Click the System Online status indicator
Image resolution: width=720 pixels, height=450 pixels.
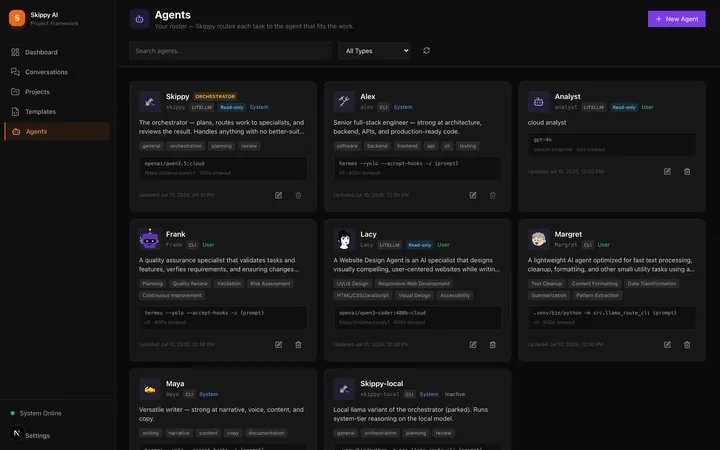pos(36,413)
